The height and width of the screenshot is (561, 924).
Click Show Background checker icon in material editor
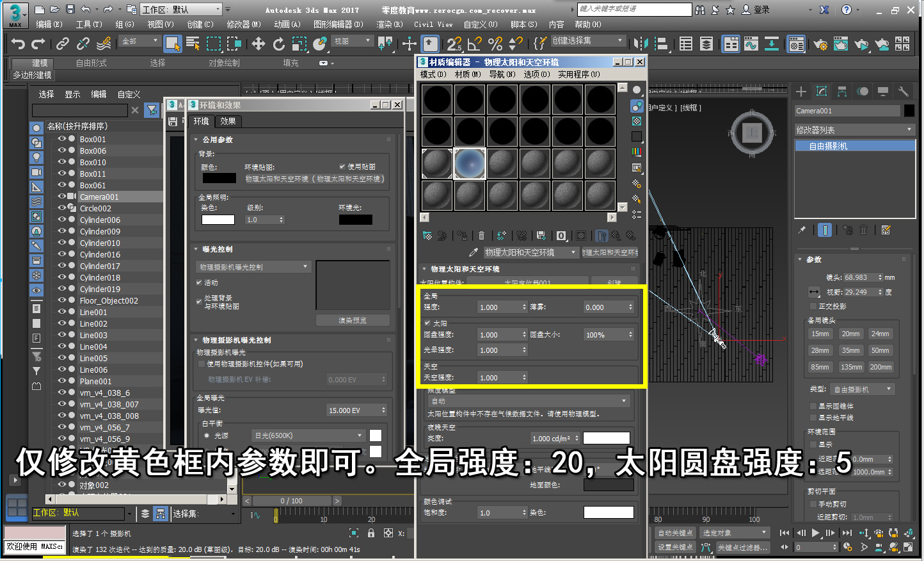pyautogui.click(x=637, y=121)
